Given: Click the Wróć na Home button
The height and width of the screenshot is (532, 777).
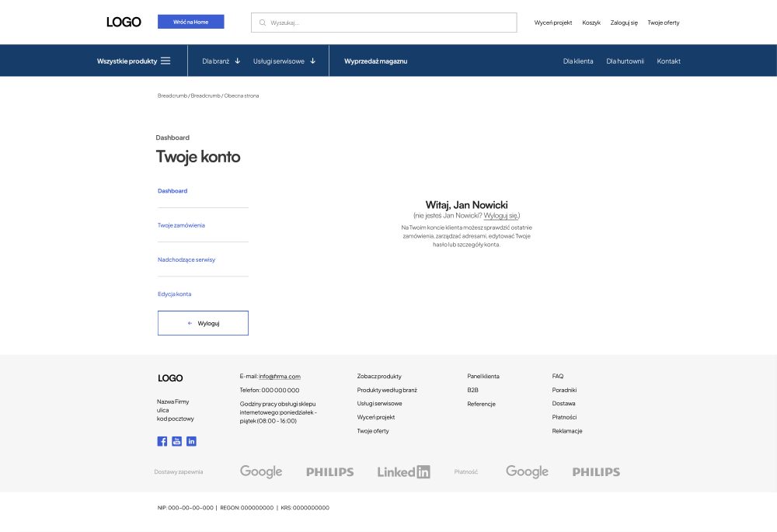Looking at the screenshot, I should point(191,22).
